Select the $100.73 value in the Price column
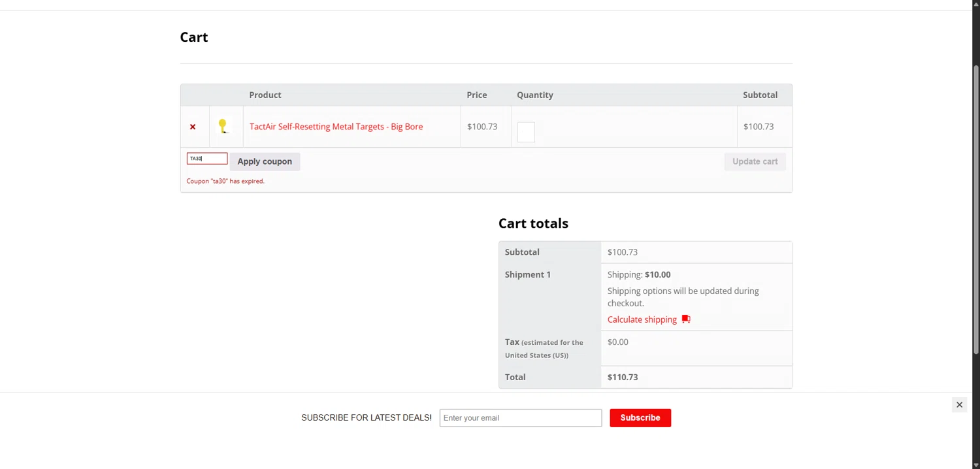Viewport: 980px width, 469px height. (x=482, y=127)
